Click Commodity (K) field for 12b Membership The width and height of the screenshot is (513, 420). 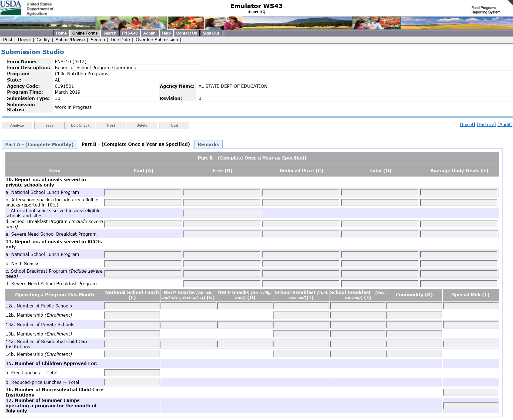(414, 315)
